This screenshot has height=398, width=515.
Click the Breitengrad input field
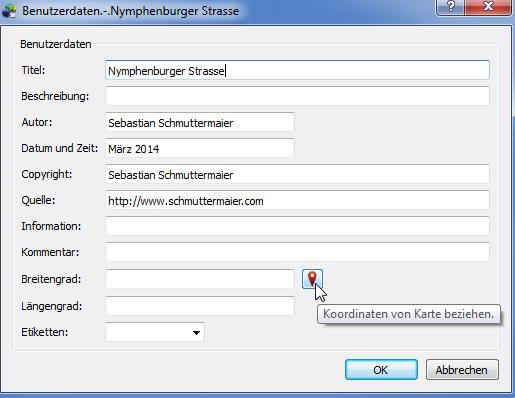pos(200,279)
